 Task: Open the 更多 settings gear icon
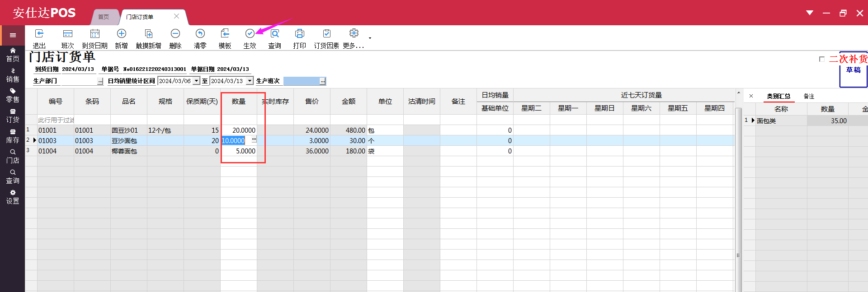pyautogui.click(x=354, y=33)
